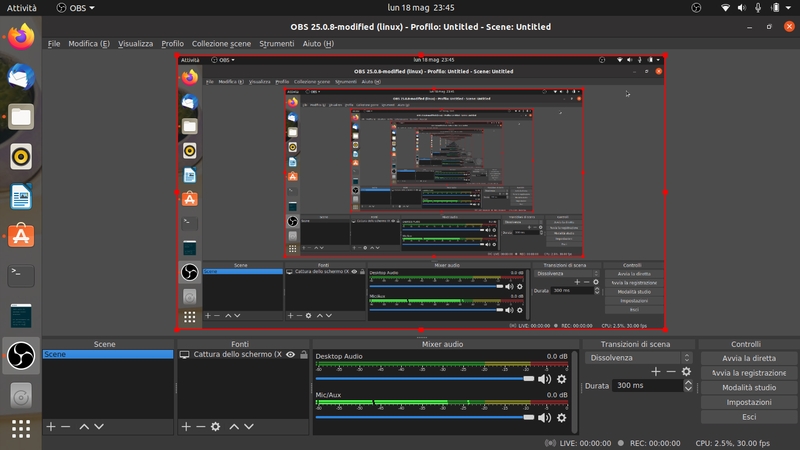Open Mic/Aux settings gear
The height and width of the screenshot is (450, 800).
(x=562, y=418)
